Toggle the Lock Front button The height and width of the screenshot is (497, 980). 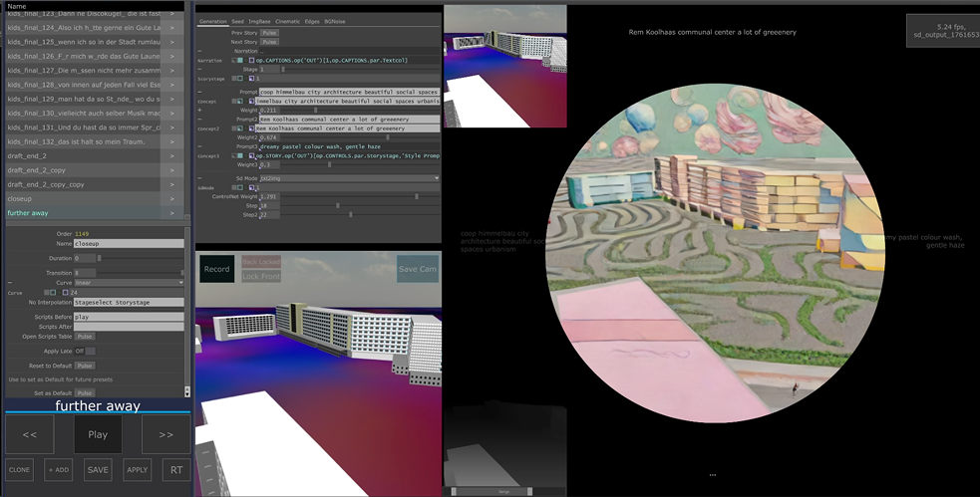coord(261,276)
